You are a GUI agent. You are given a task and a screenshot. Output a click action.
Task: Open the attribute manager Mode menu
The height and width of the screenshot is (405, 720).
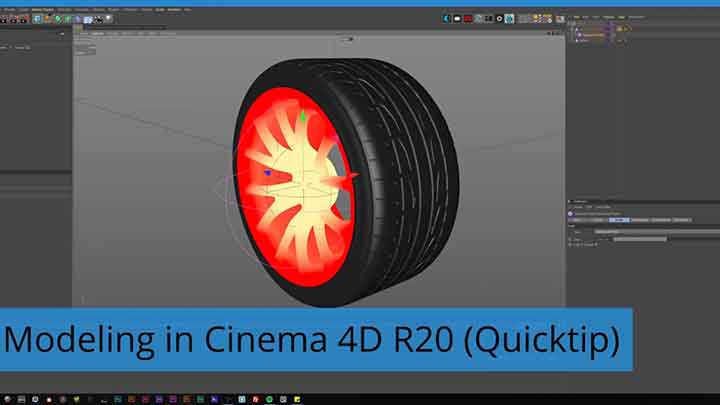578,207
